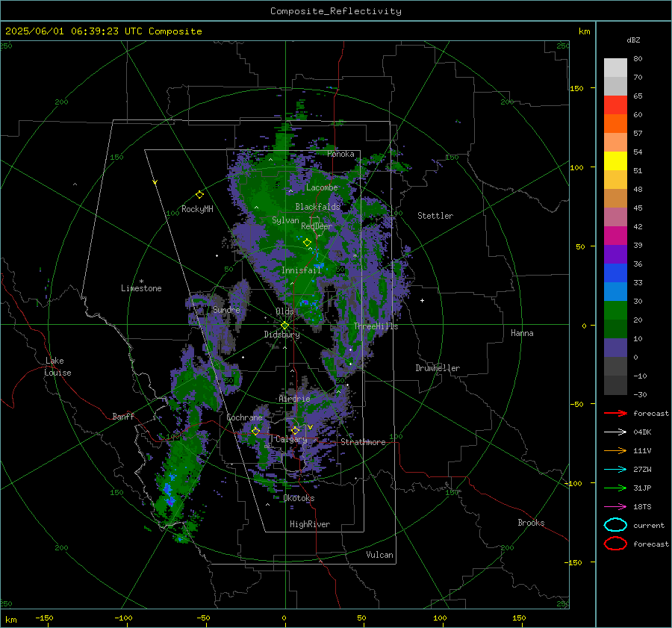This screenshot has height=628, width=672.
Task: Click the yellow diamond radar site above Didsbury
Action: click(284, 326)
